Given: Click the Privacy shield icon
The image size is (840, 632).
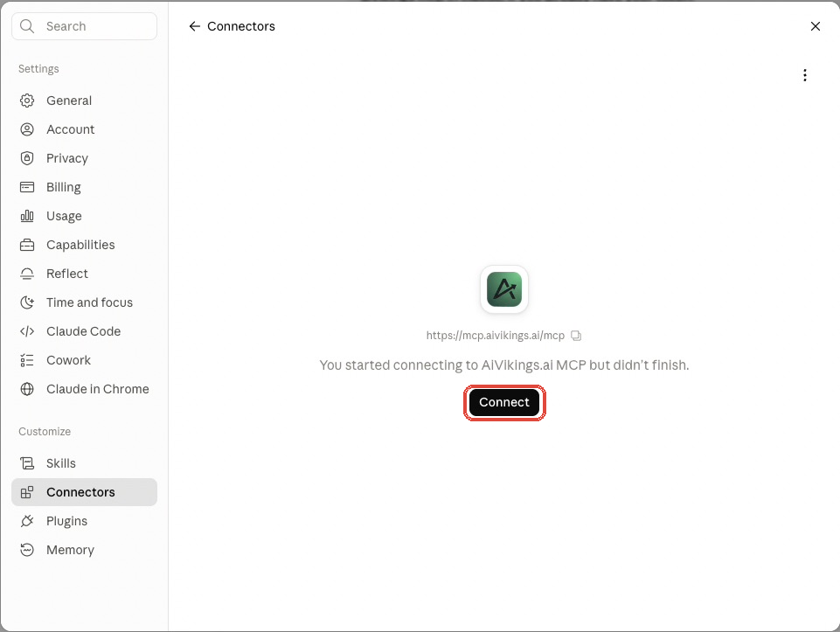Looking at the screenshot, I should [x=27, y=158].
